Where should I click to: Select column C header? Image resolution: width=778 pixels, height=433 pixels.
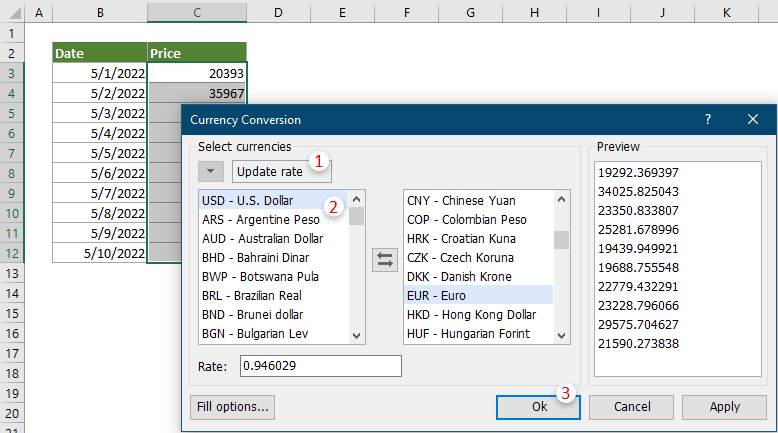tap(197, 12)
